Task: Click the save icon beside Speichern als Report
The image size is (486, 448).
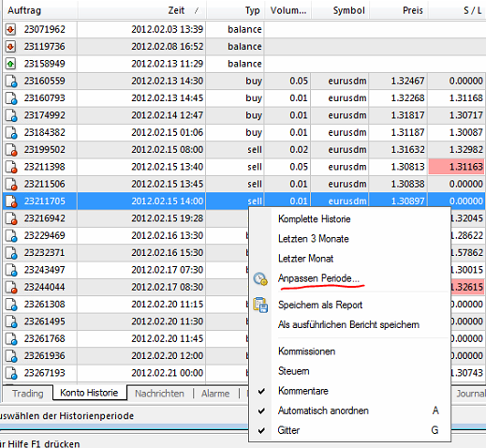Action: point(260,305)
